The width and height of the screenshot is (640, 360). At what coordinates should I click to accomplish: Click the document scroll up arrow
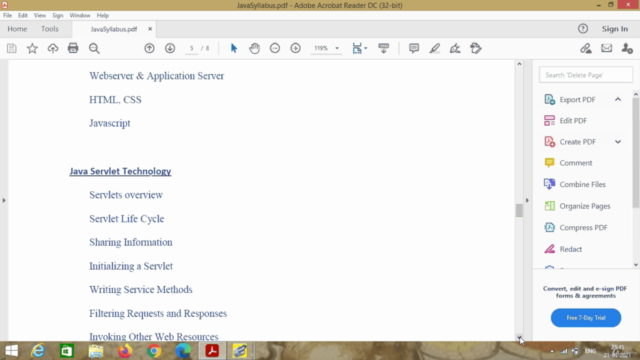pyautogui.click(x=519, y=64)
